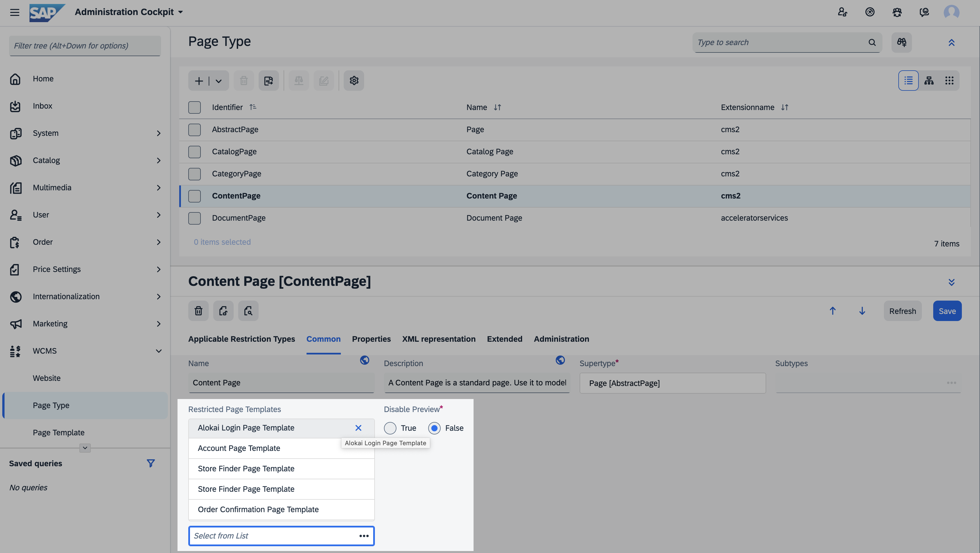
Task: Select False for Disable Preview
Action: point(434,428)
